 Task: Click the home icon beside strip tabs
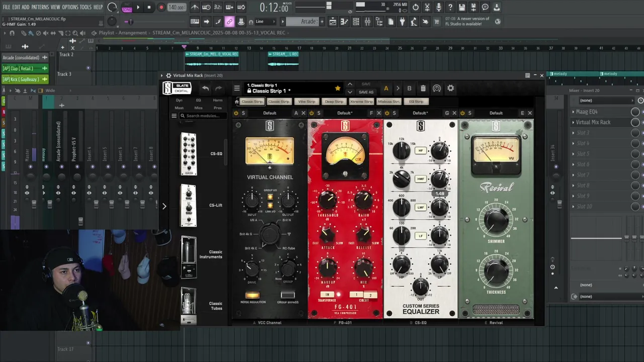(x=236, y=102)
